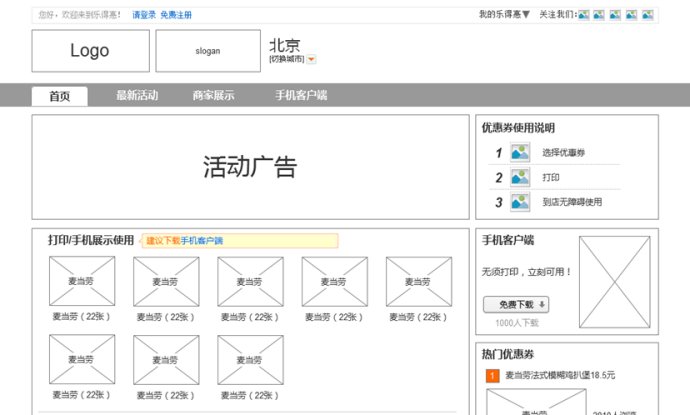Click the step 3 到店无障碍使用 icon
Viewport: 690px width, 415px height.
[x=520, y=202]
